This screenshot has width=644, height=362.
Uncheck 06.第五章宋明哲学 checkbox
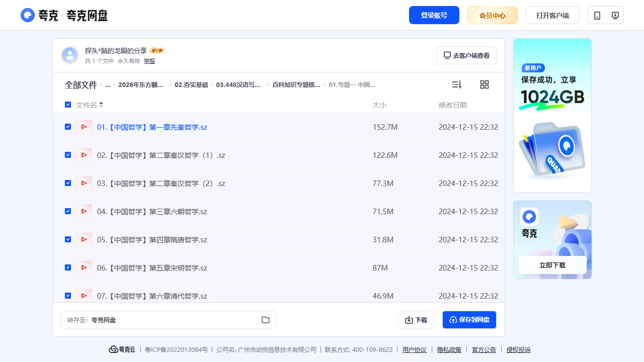click(x=68, y=267)
